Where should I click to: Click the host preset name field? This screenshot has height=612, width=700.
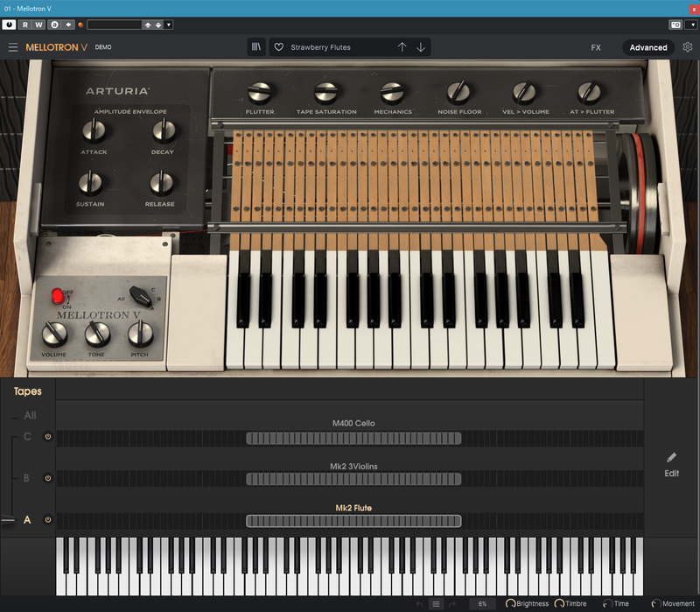pos(115,25)
